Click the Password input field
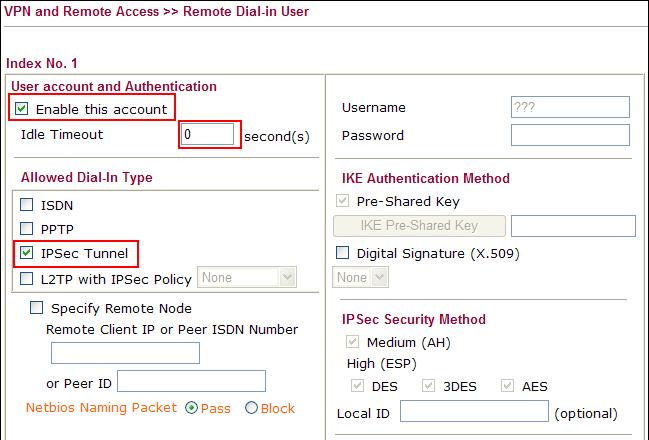The width and height of the screenshot is (649, 440). (x=569, y=135)
